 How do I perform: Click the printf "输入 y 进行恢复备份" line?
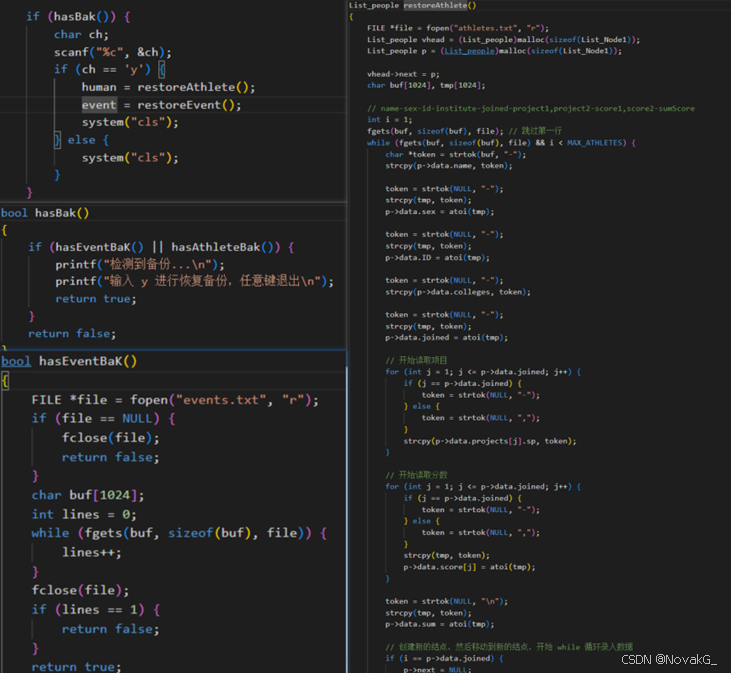(194, 282)
